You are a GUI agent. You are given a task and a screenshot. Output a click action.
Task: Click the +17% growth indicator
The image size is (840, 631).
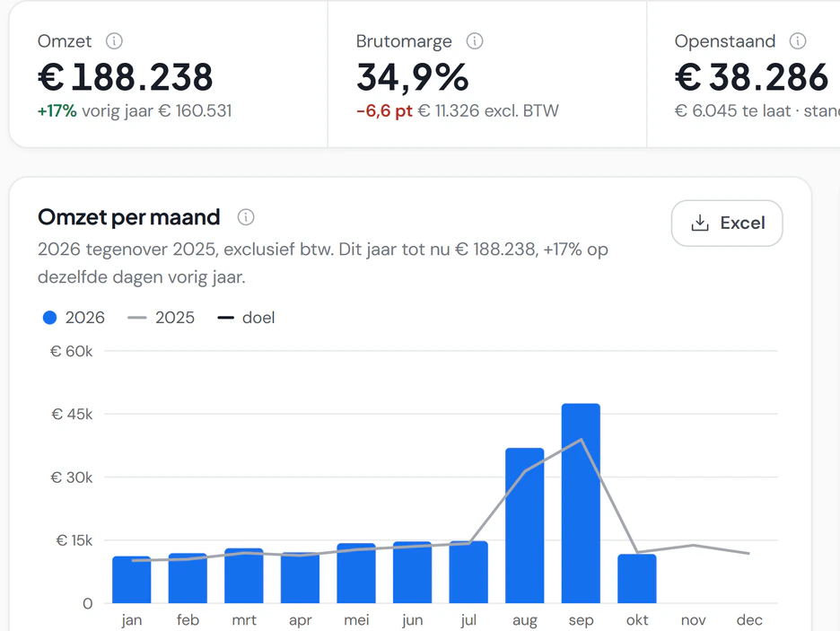[x=57, y=111]
